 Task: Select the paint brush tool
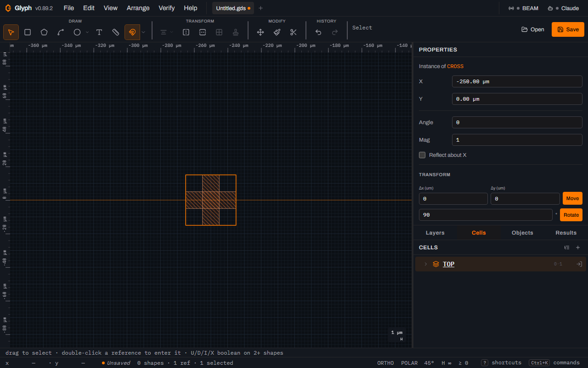[x=277, y=32]
